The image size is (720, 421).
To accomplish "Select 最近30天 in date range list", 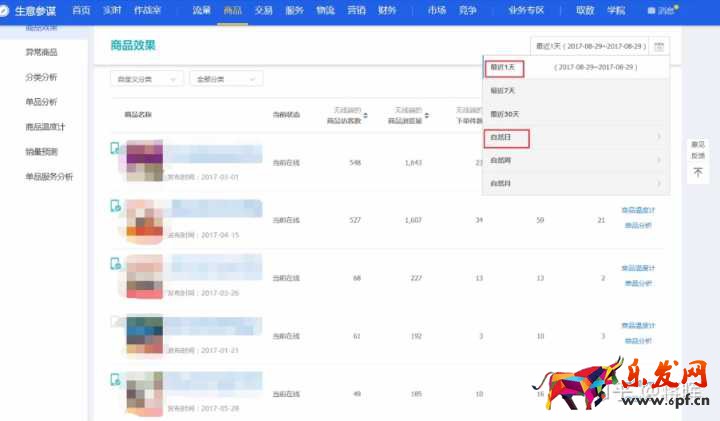I will click(505, 113).
